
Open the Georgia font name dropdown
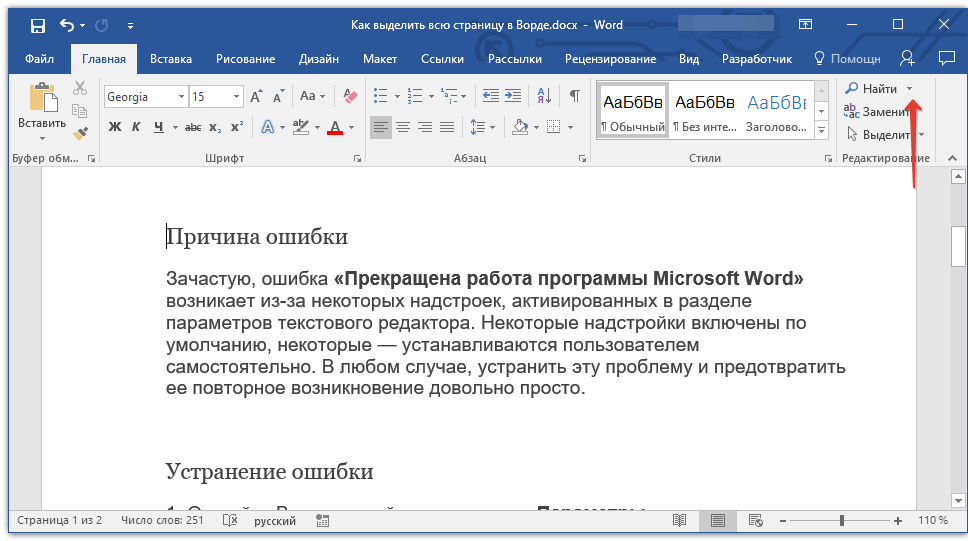(x=181, y=97)
